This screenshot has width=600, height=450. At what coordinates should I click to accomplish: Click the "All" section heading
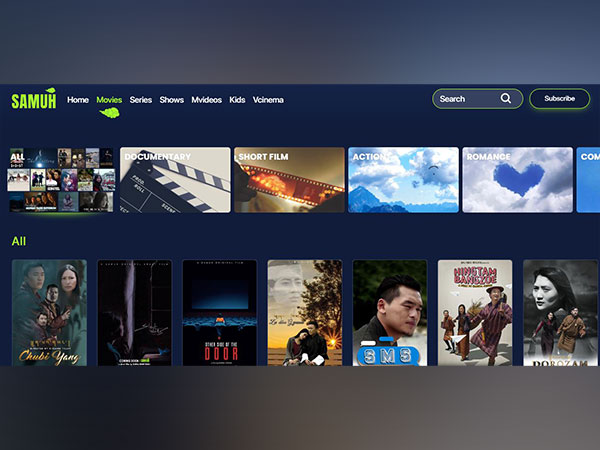click(19, 241)
